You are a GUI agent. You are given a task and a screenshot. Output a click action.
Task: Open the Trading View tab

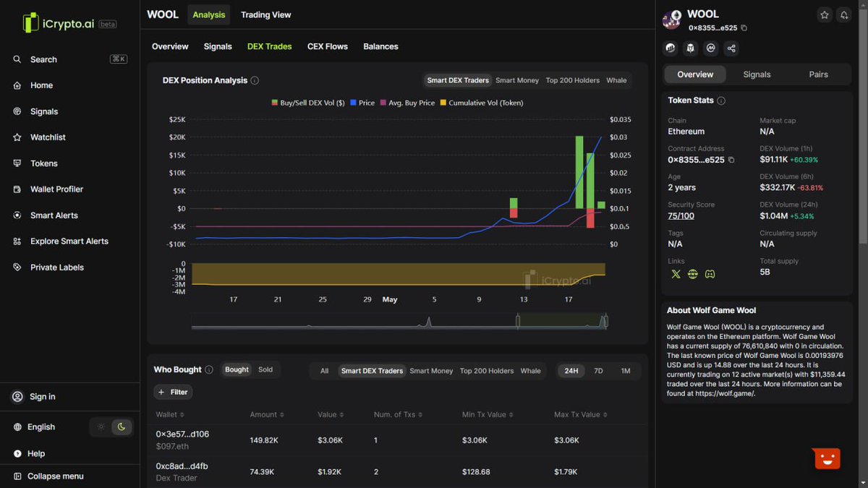click(266, 14)
